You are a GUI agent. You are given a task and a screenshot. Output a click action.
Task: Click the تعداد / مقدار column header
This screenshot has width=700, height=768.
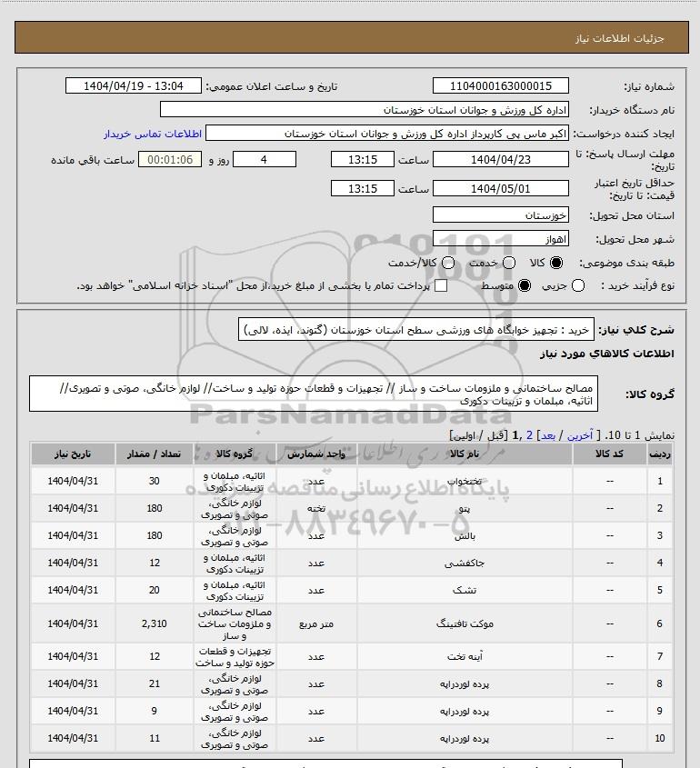point(155,454)
